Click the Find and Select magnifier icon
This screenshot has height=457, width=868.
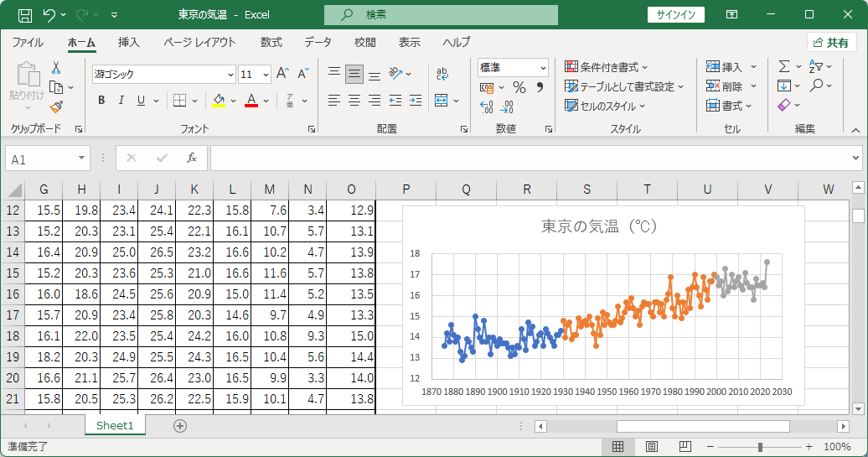pos(816,86)
